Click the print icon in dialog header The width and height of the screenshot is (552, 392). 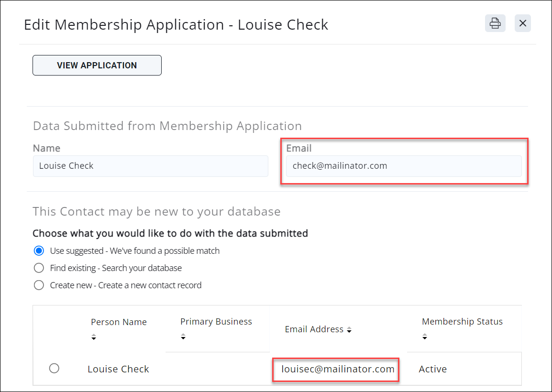(495, 23)
